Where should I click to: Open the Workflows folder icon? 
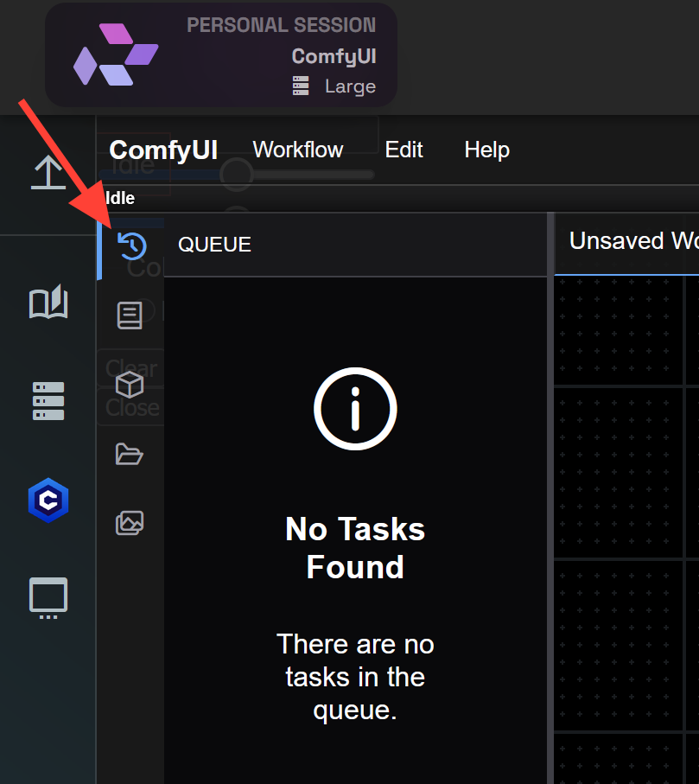coord(130,454)
